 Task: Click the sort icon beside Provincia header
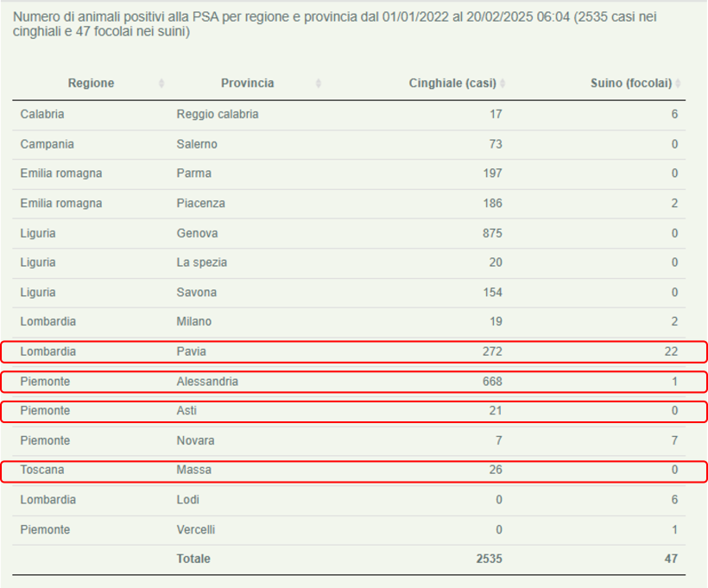pyautogui.click(x=318, y=83)
